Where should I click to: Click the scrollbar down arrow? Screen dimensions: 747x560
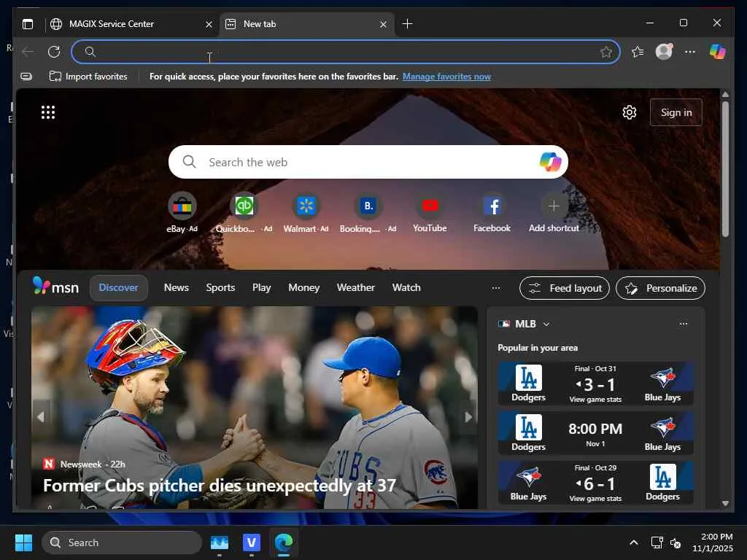pos(725,503)
